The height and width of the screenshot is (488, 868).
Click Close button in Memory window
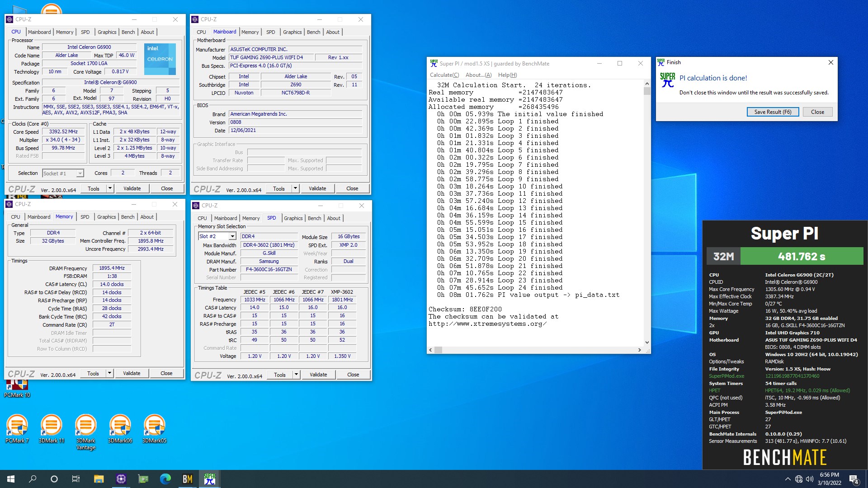pos(166,373)
